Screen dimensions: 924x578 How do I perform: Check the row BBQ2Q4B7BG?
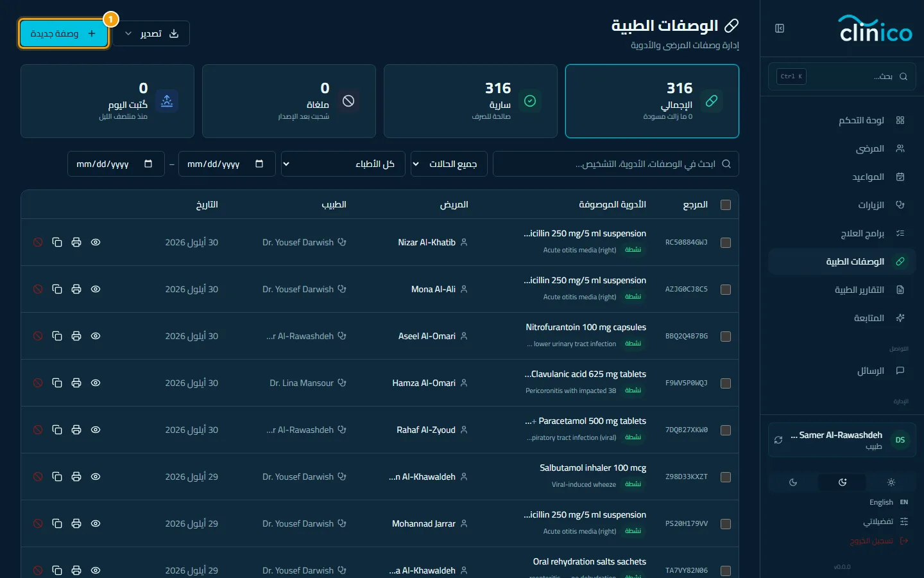(726, 337)
